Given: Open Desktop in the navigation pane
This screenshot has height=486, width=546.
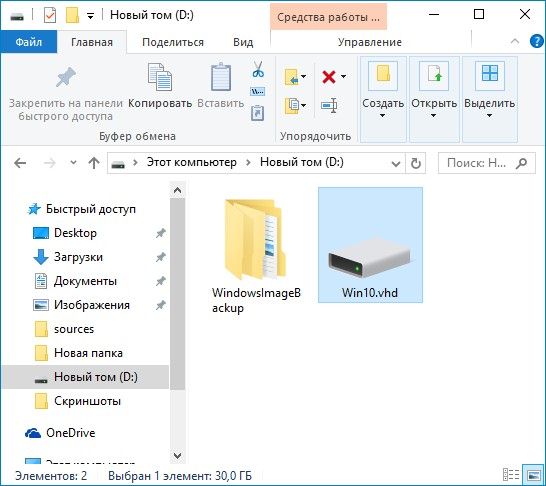Looking at the screenshot, I should point(75,233).
